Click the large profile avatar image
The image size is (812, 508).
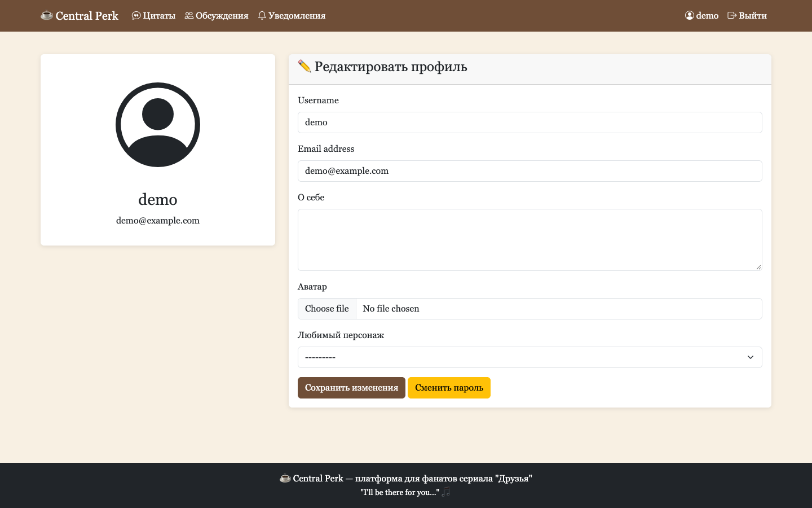click(158, 125)
